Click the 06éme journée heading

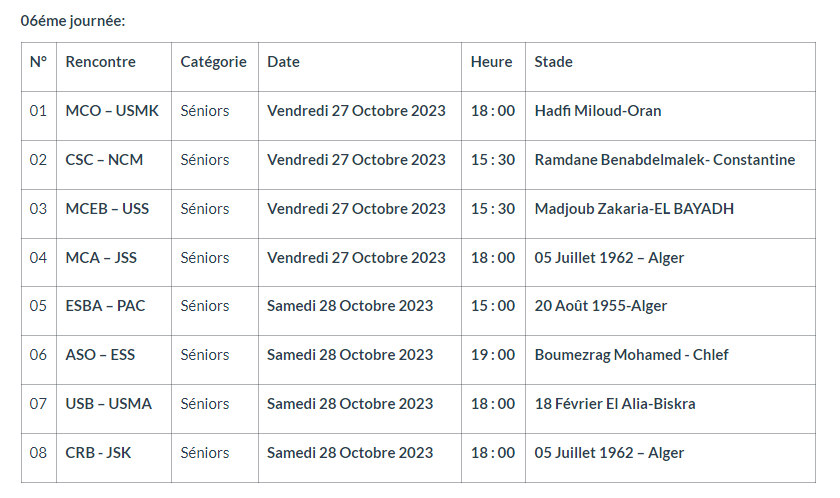click(x=73, y=20)
